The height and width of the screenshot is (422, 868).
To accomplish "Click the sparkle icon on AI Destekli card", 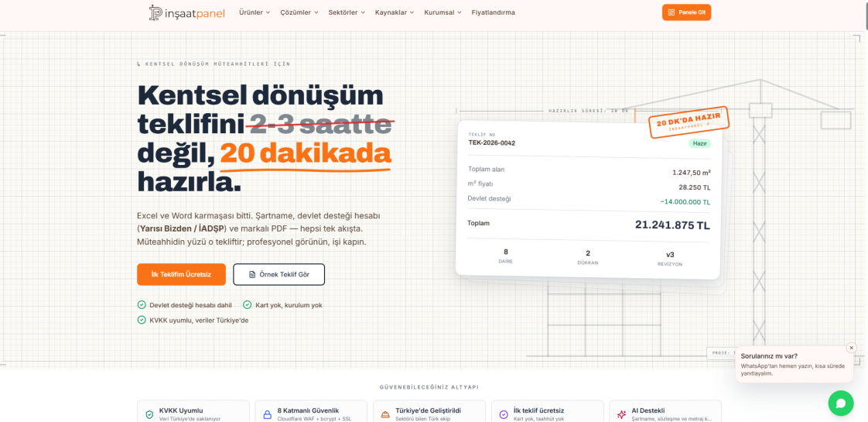I will (622, 414).
